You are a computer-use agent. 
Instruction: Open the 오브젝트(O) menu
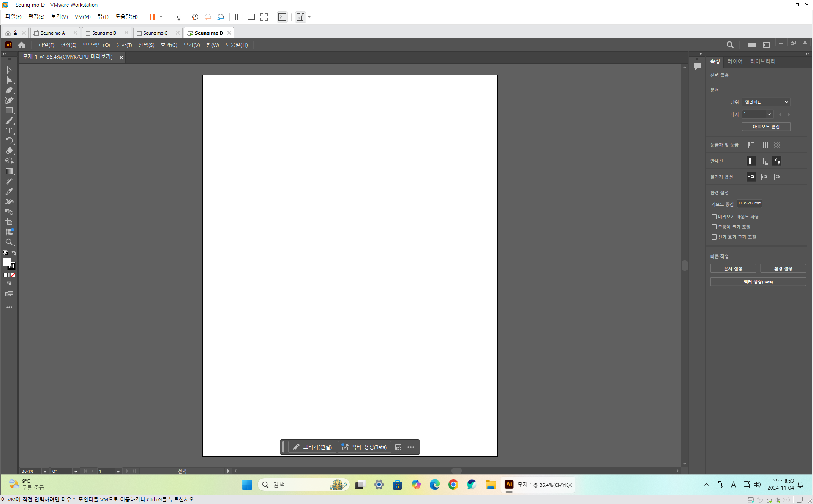point(96,45)
